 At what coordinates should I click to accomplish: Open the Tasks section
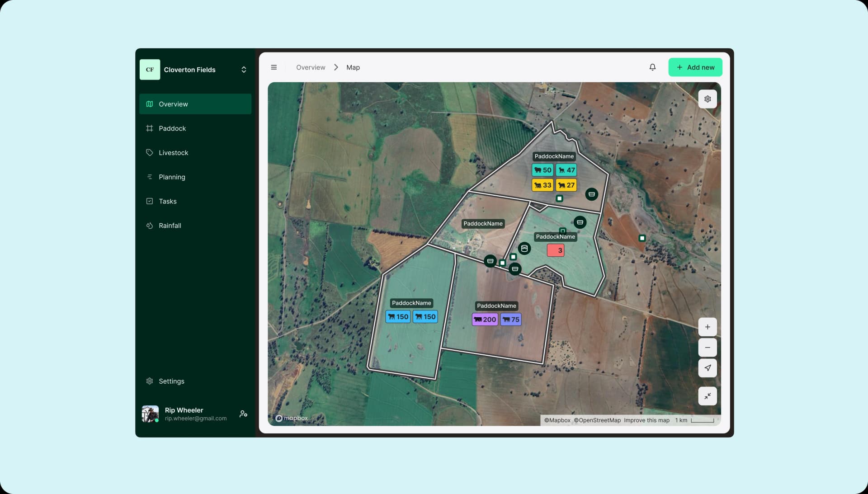click(x=195, y=202)
